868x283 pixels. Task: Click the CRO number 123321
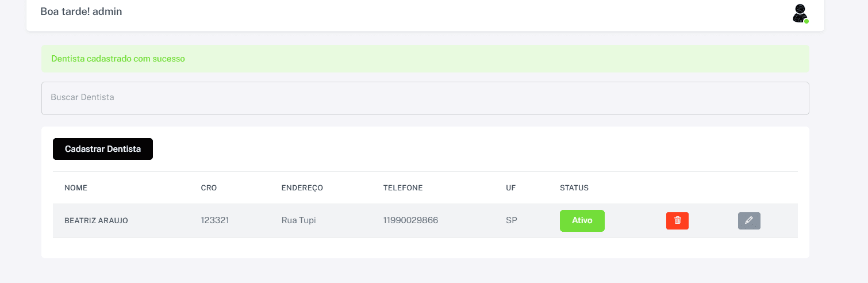click(x=215, y=220)
